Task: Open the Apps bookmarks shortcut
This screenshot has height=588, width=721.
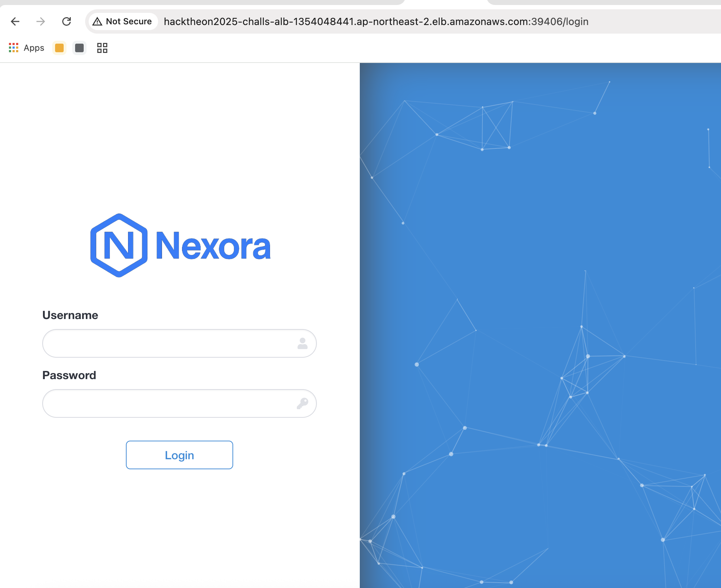Action: coord(26,48)
